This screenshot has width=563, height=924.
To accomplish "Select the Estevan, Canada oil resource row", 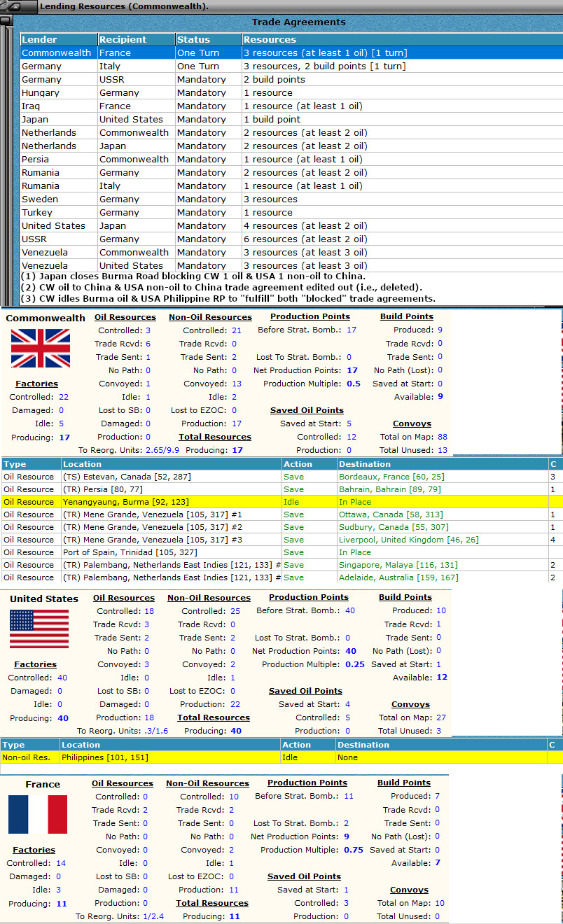I will [281, 477].
